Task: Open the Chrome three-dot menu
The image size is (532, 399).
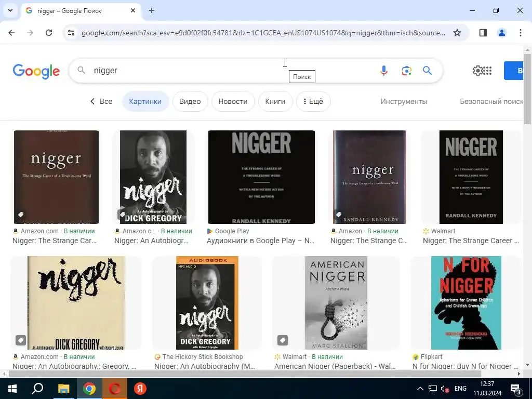Action: [520, 33]
